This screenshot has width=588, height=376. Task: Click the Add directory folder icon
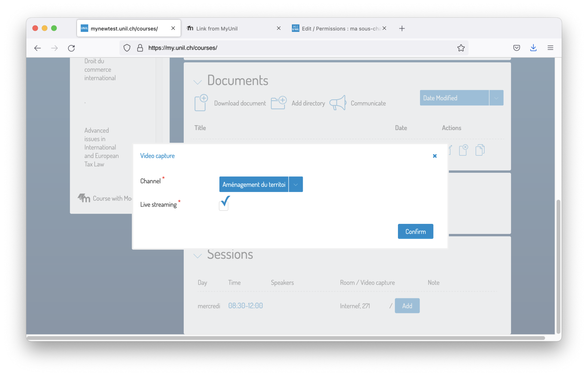pyautogui.click(x=279, y=103)
